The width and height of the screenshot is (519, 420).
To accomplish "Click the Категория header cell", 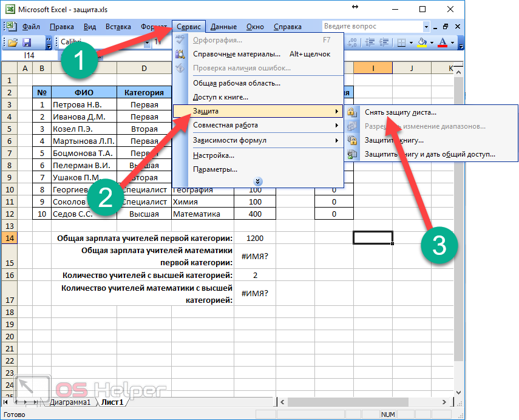I will [x=144, y=93].
